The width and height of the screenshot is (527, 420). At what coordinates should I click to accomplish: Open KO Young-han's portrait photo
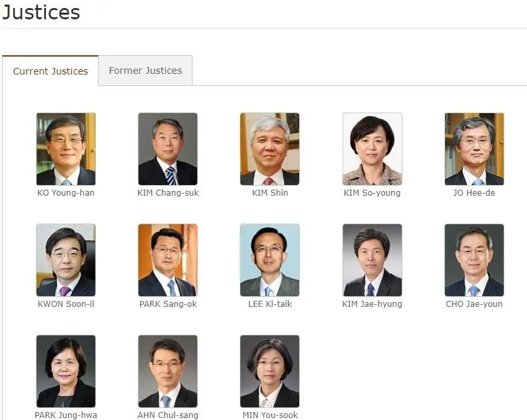[66, 148]
